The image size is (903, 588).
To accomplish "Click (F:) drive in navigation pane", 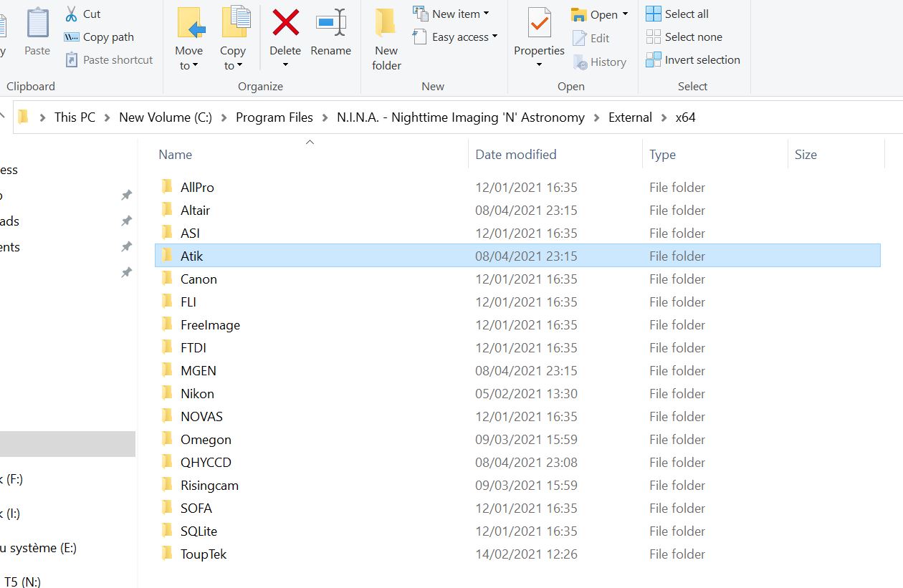I will (11, 479).
